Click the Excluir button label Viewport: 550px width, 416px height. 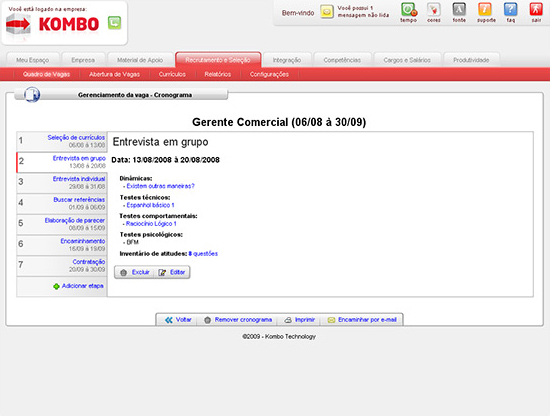pos(141,272)
